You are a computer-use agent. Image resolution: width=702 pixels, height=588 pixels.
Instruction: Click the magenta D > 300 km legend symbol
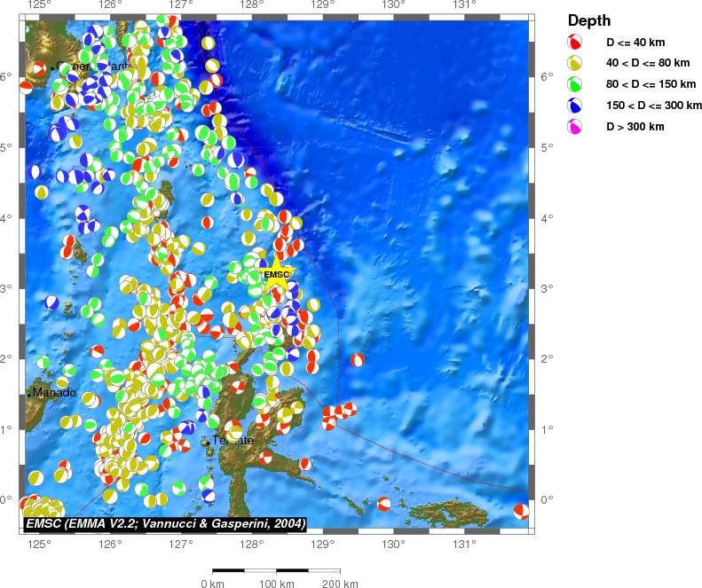575,127
